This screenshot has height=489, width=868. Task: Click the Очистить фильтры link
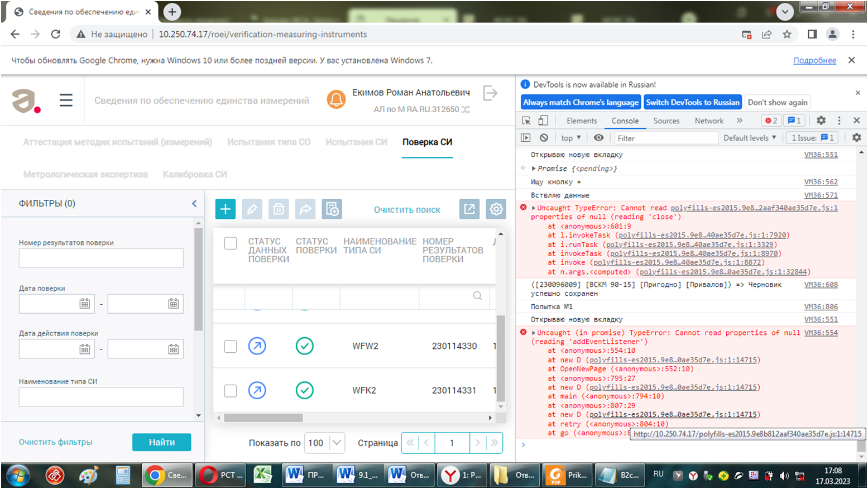(x=56, y=442)
